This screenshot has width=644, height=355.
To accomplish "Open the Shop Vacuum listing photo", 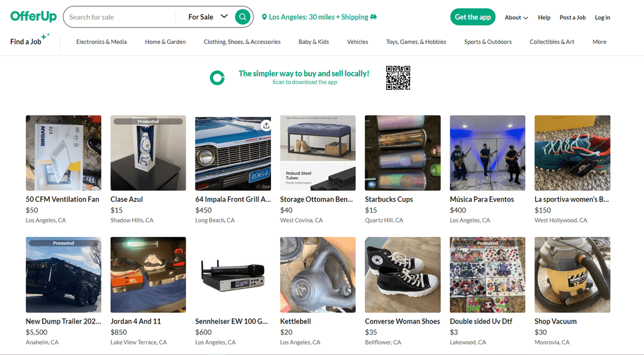I will pyautogui.click(x=572, y=275).
